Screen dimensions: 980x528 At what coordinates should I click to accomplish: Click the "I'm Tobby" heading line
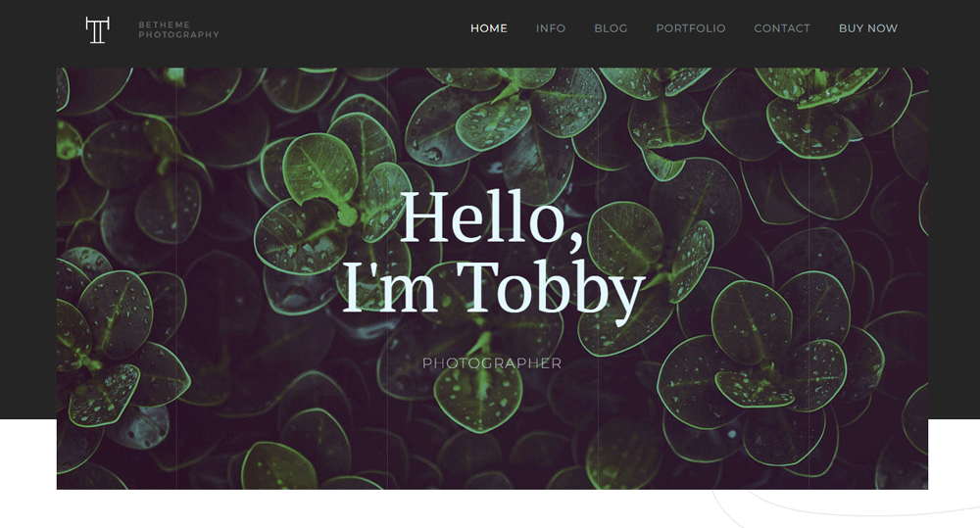pyautogui.click(x=493, y=289)
